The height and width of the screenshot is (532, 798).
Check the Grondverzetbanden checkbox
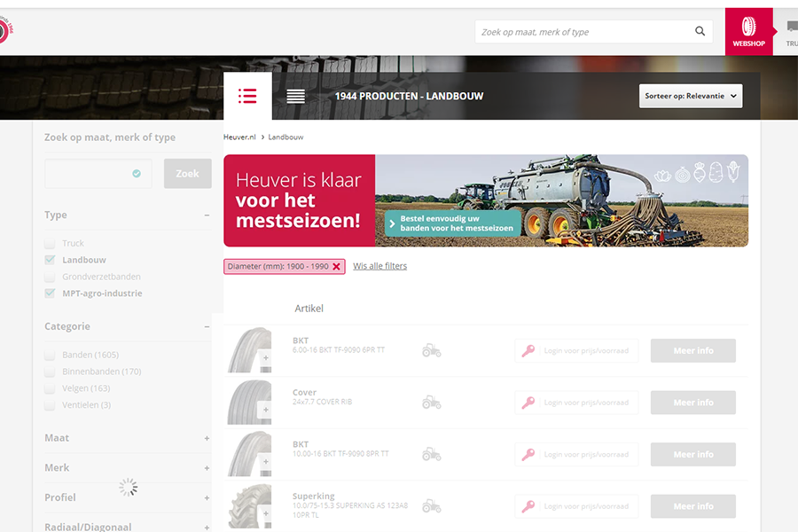pyautogui.click(x=50, y=277)
